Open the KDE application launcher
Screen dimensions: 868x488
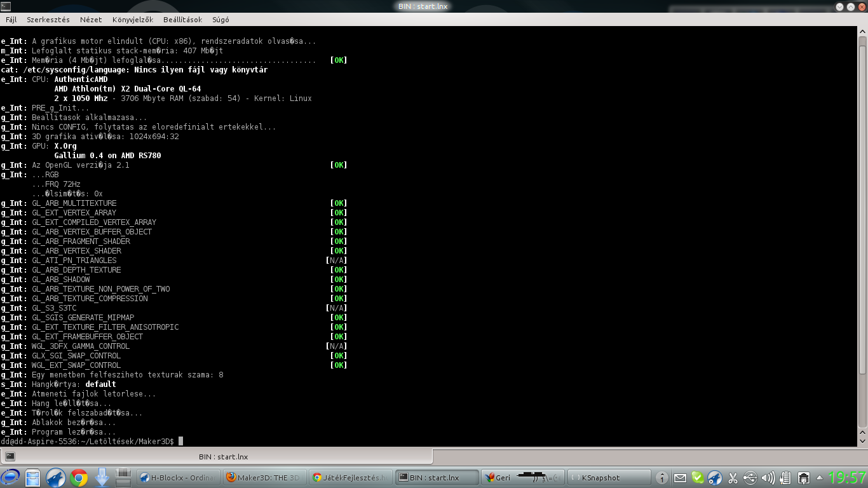pos(11,477)
